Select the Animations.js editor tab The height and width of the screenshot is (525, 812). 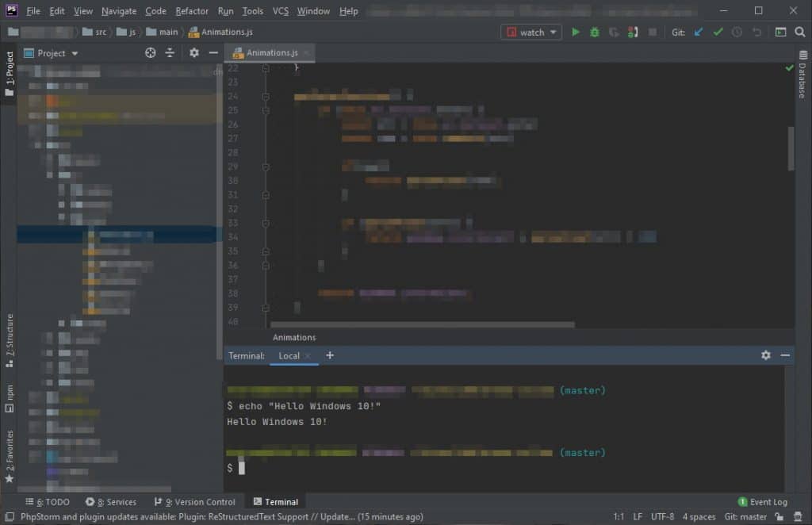(270, 53)
